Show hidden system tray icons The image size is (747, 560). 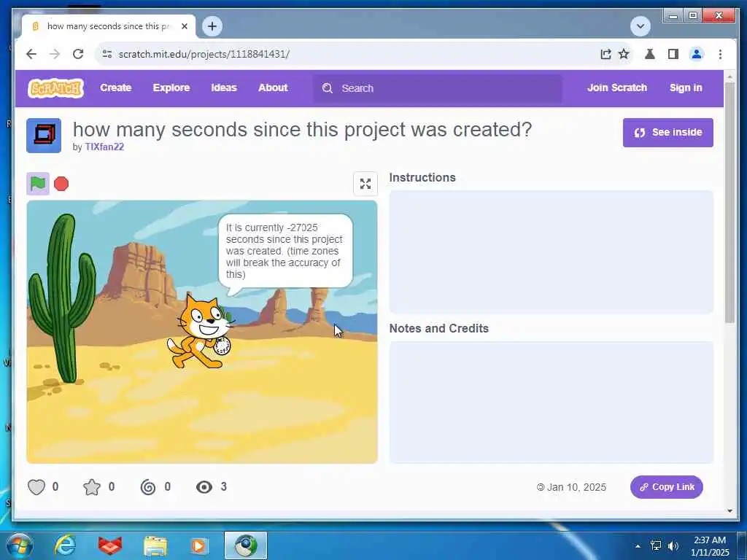(x=638, y=546)
